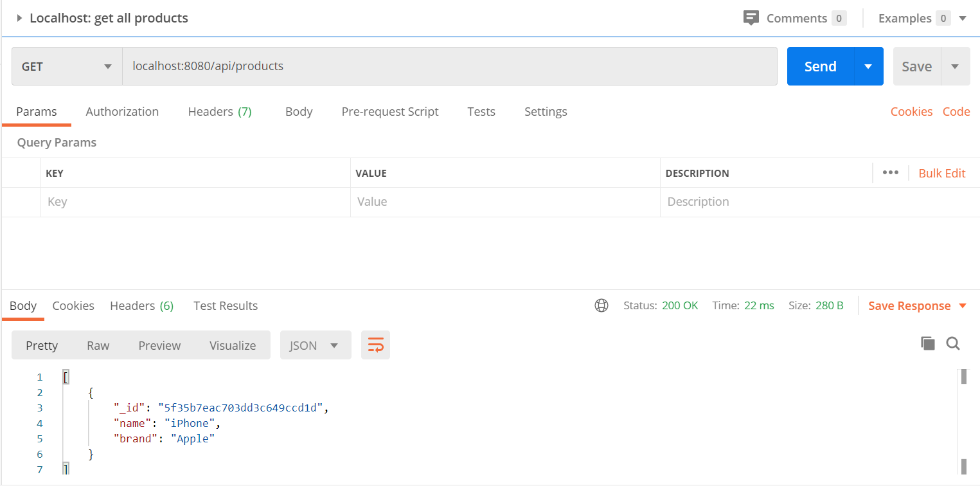Screen dimensions: 980x488
Task: Open the request Headers (7) tab
Action: point(220,111)
